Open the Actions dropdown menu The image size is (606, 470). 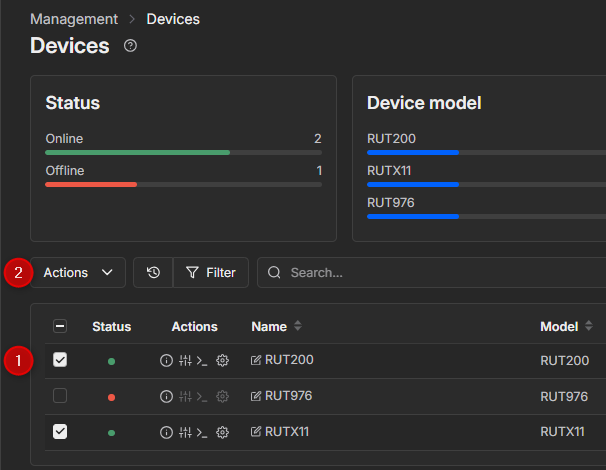point(78,272)
